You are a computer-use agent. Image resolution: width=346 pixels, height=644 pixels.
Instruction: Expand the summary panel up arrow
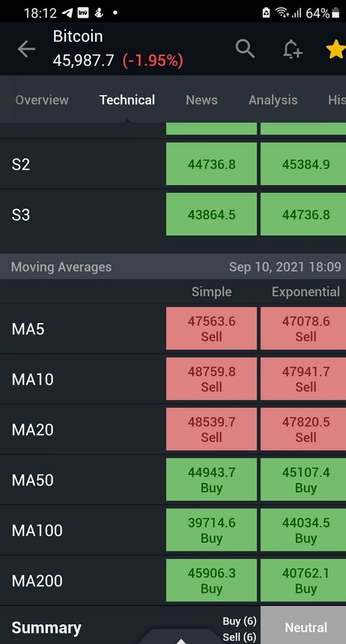(x=181, y=640)
